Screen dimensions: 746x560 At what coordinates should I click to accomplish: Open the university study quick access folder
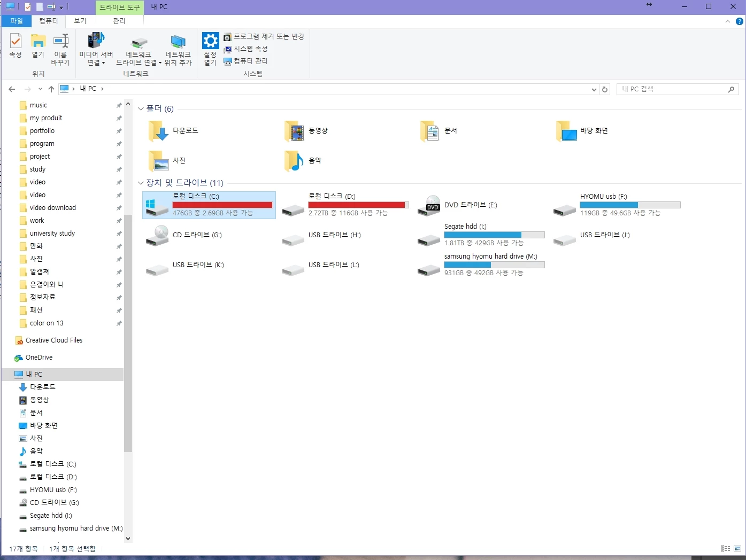pos(52,234)
